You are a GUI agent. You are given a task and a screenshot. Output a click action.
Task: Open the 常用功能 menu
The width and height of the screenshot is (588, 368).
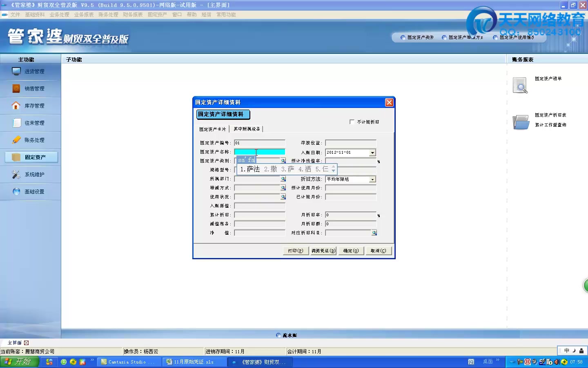(226, 15)
